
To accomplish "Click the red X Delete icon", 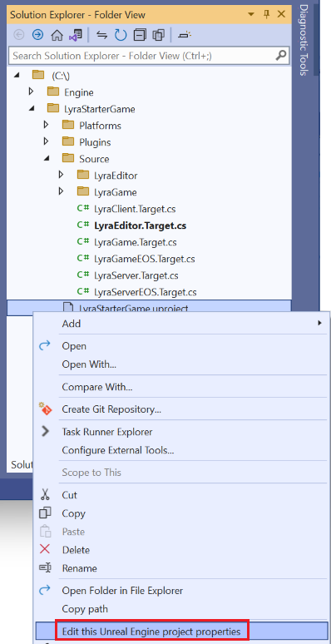I will [x=45, y=549].
